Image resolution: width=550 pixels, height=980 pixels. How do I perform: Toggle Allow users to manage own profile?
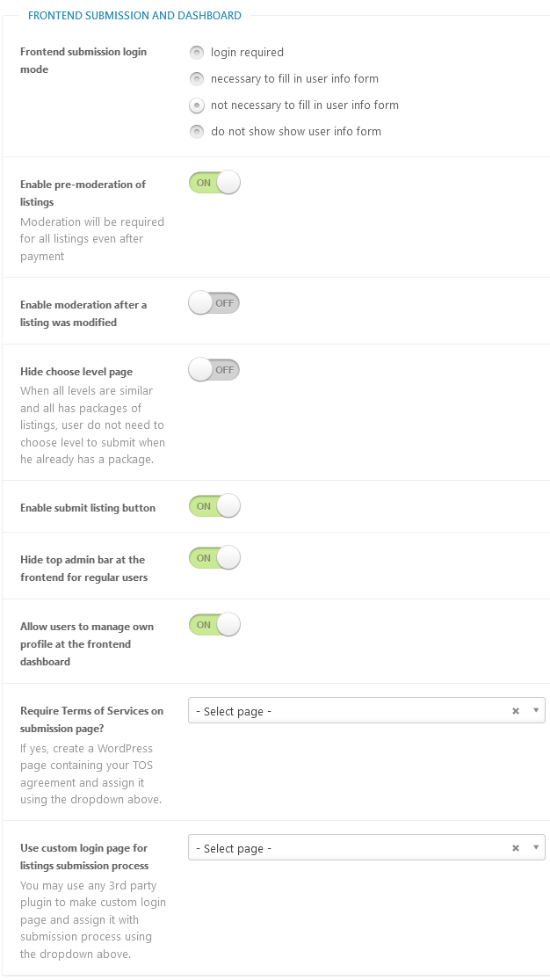point(214,625)
